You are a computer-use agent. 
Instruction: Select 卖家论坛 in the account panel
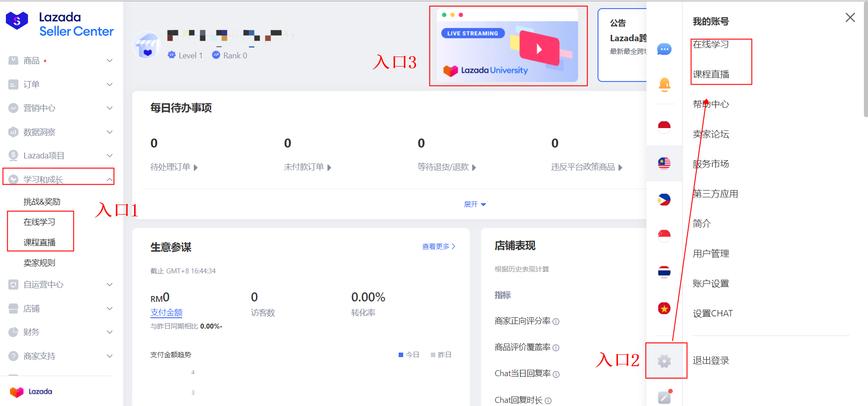coord(711,134)
